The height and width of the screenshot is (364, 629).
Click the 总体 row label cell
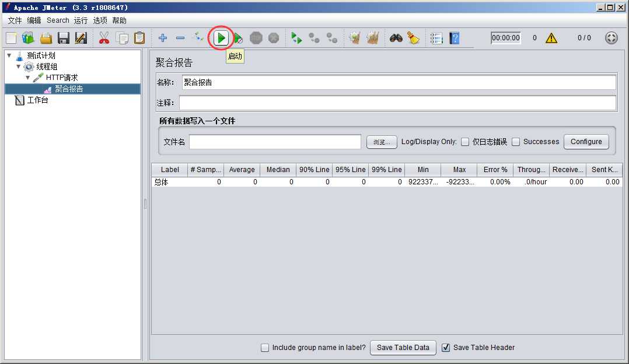pos(170,182)
